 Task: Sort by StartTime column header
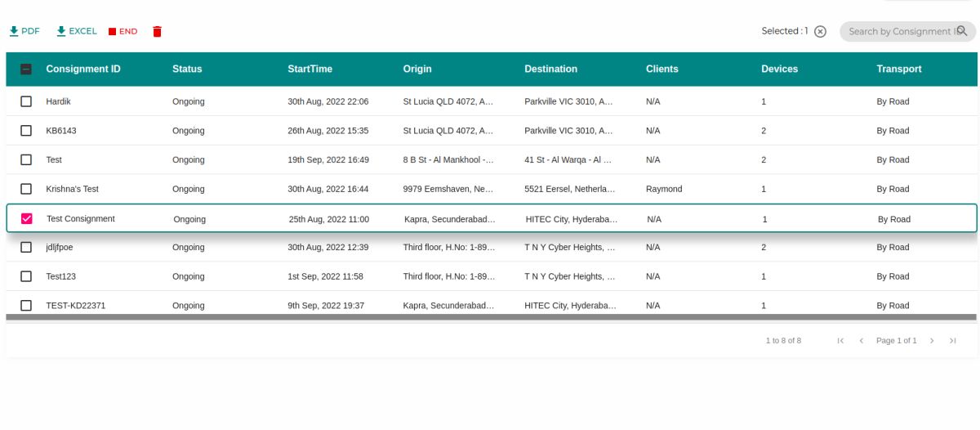pyautogui.click(x=310, y=69)
